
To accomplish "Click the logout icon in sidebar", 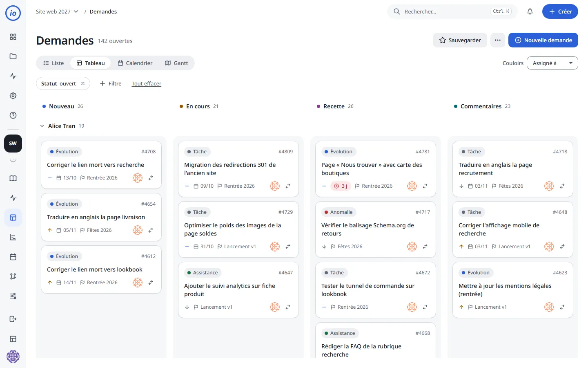I will 13,319.
